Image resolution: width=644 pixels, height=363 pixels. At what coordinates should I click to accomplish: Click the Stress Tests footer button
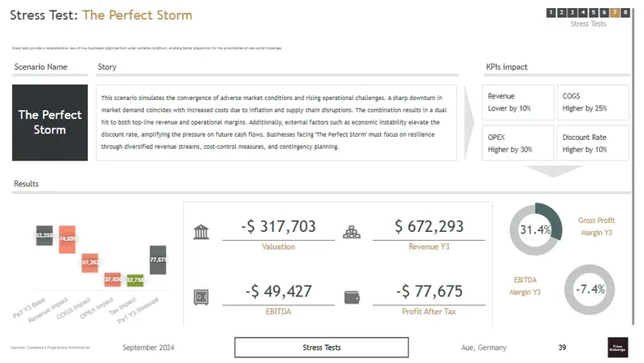click(316, 348)
